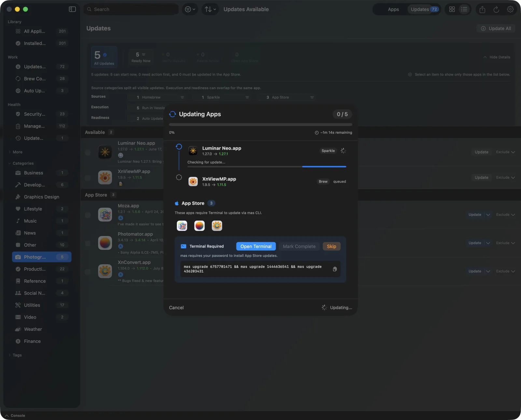Switch to the Apps tab
This screenshot has width=521, height=420.
[393, 9]
